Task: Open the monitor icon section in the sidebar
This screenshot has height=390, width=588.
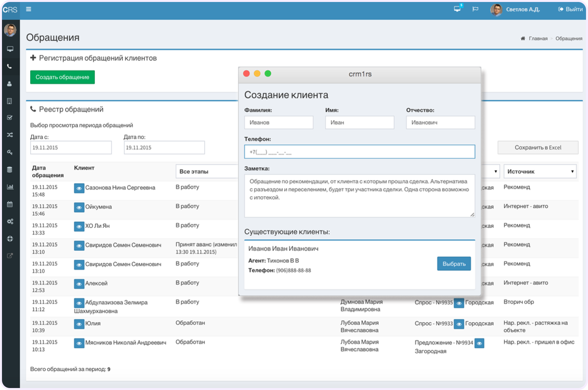Action: point(10,49)
